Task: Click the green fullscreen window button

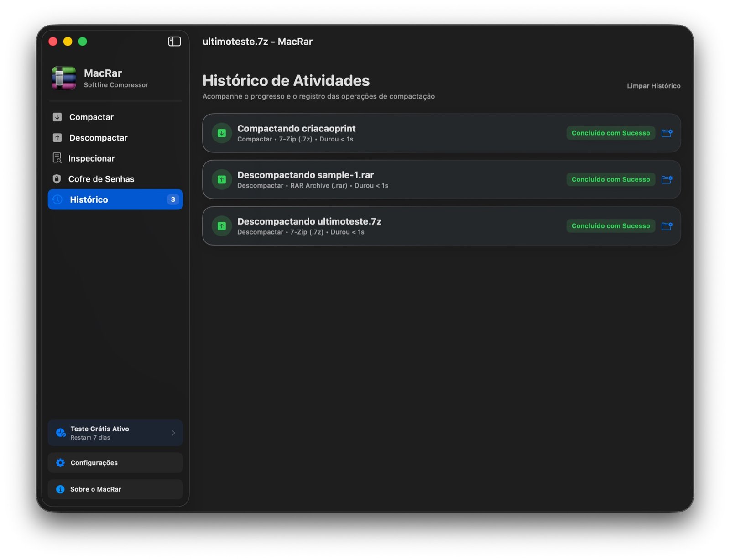Action: (x=83, y=42)
